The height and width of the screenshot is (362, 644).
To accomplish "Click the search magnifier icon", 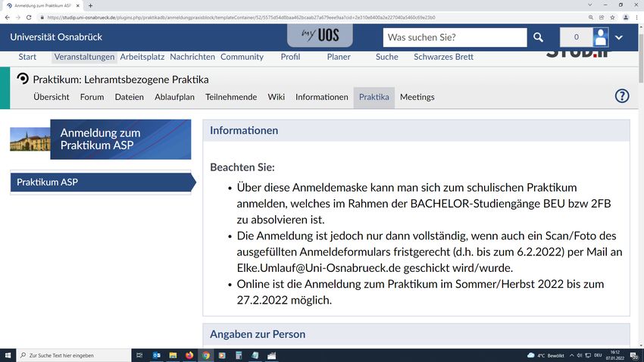I will point(538,37).
